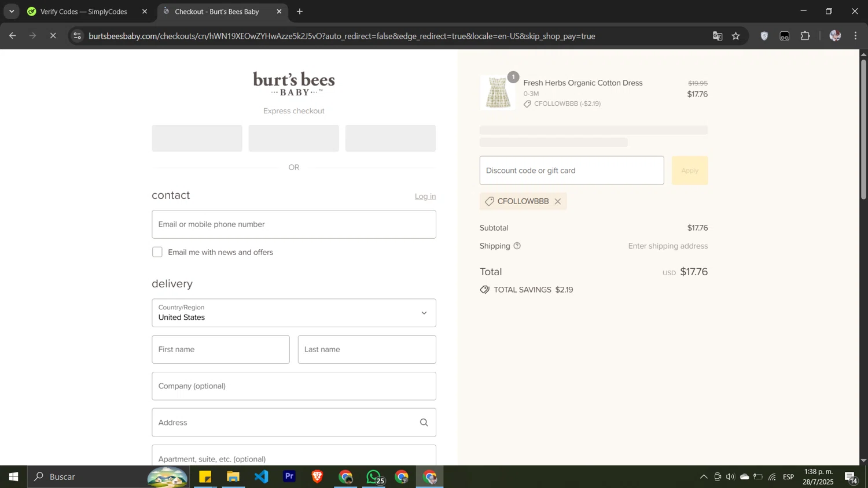Click the URL address bar
Image resolution: width=868 pixels, height=488 pixels.
(x=341, y=36)
